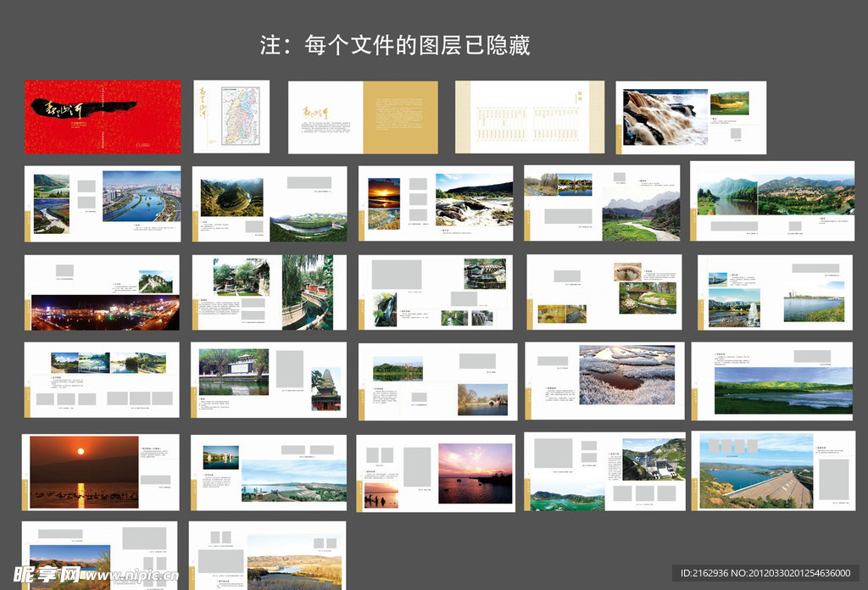Select the muddy waterfall photo spread
Viewport: 868px width, 590px height.
(691, 117)
